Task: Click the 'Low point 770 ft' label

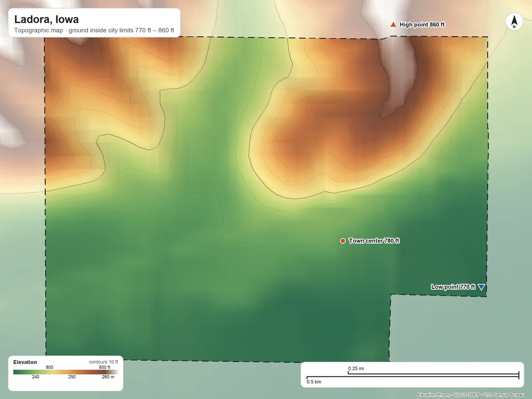Action: 453,287
